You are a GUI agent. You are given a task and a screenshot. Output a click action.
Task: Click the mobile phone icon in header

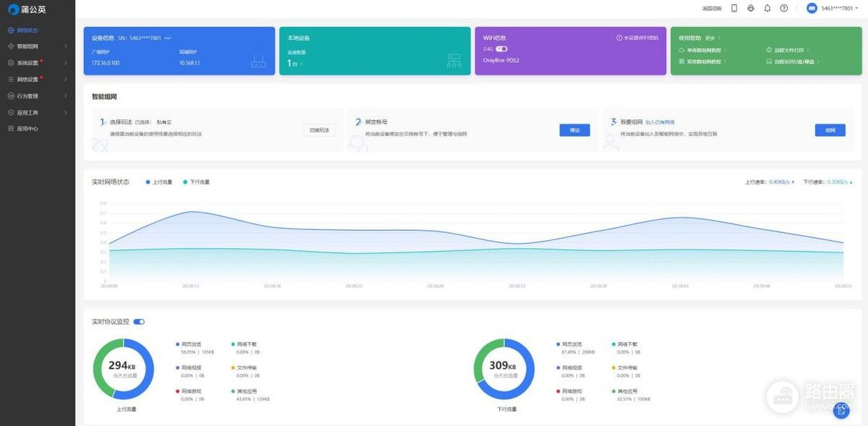pyautogui.click(x=734, y=9)
